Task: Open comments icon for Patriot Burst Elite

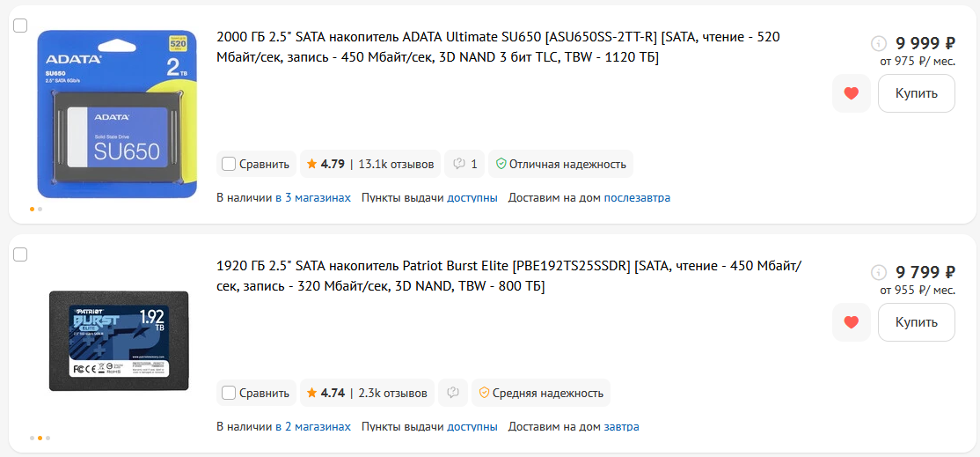Action: point(454,393)
